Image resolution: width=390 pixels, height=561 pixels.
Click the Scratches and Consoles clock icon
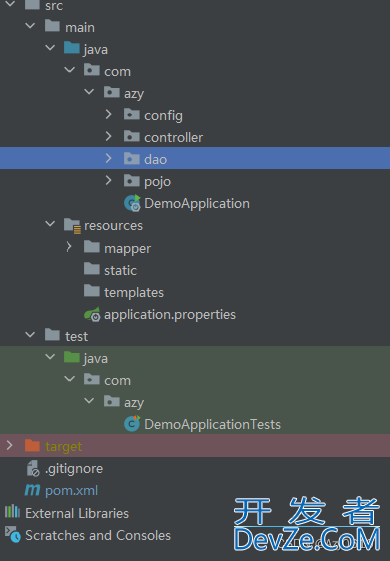tap(13, 535)
